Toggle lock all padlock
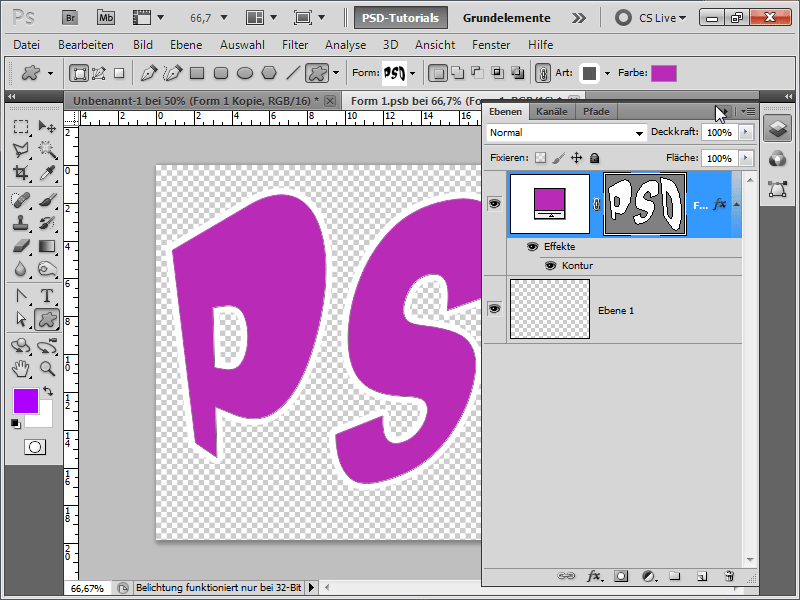 594,158
